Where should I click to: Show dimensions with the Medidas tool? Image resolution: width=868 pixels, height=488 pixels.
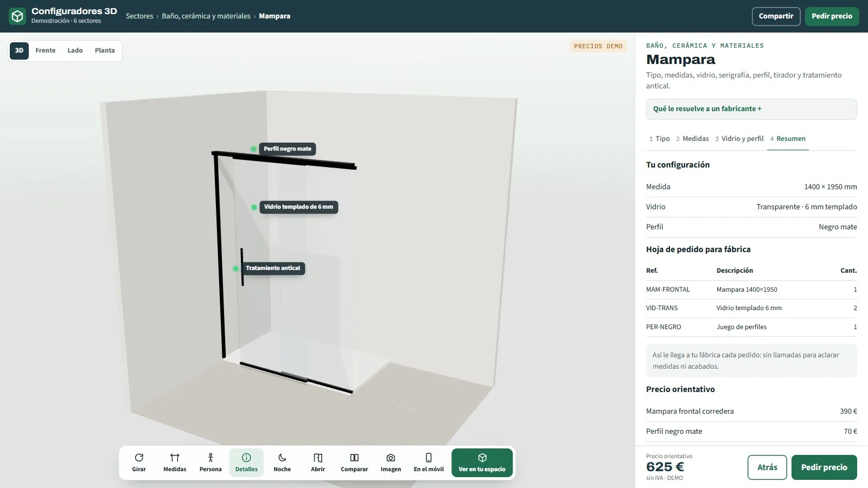175,463
